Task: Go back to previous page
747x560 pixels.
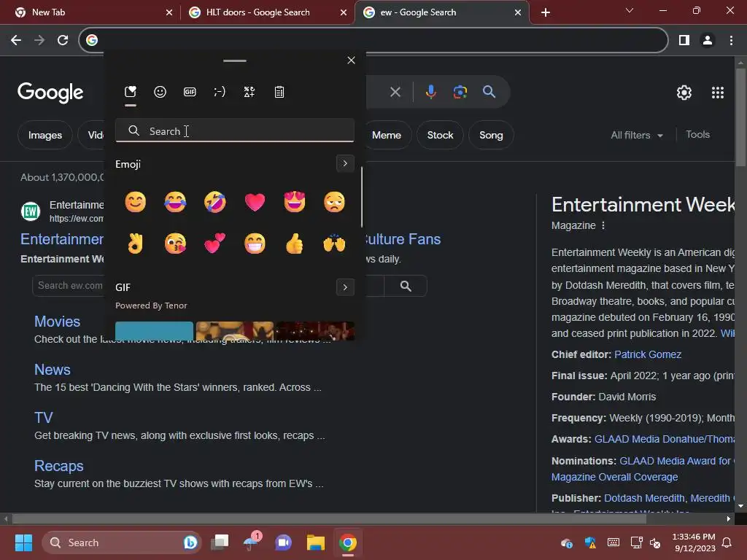Action: (16, 40)
